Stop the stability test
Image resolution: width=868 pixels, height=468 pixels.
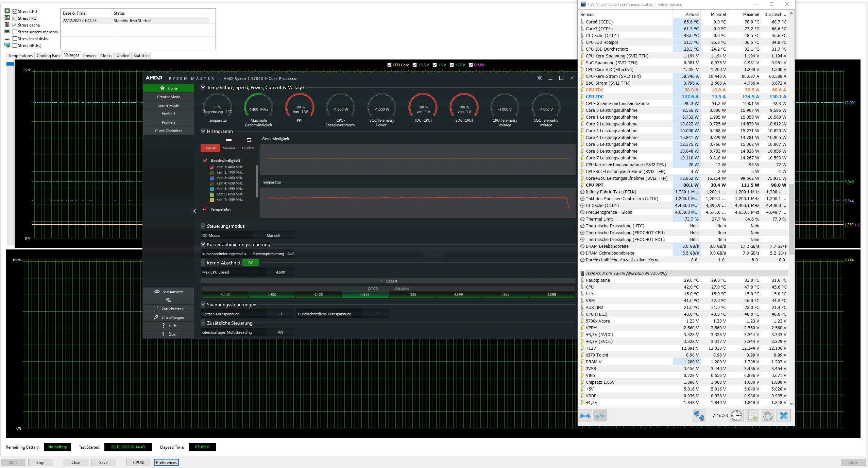tap(40, 462)
